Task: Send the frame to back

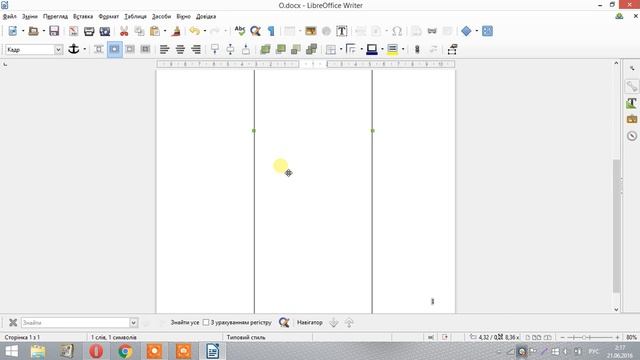Action: pyautogui.click(x=312, y=49)
